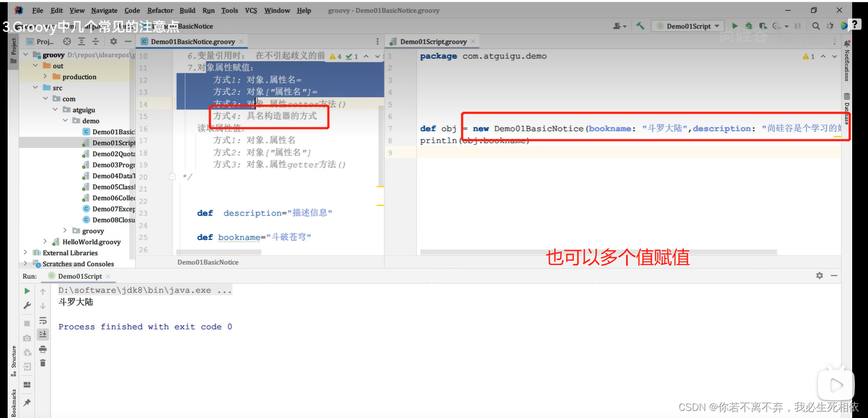Collapse the demo package
Image resolution: width=868 pixels, height=418 pixels.
[x=65, y=120]
